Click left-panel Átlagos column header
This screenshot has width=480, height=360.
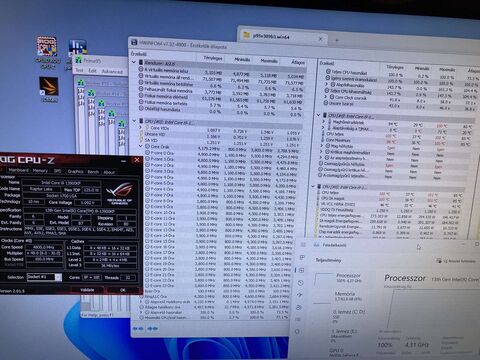click(x=298, y=62)
